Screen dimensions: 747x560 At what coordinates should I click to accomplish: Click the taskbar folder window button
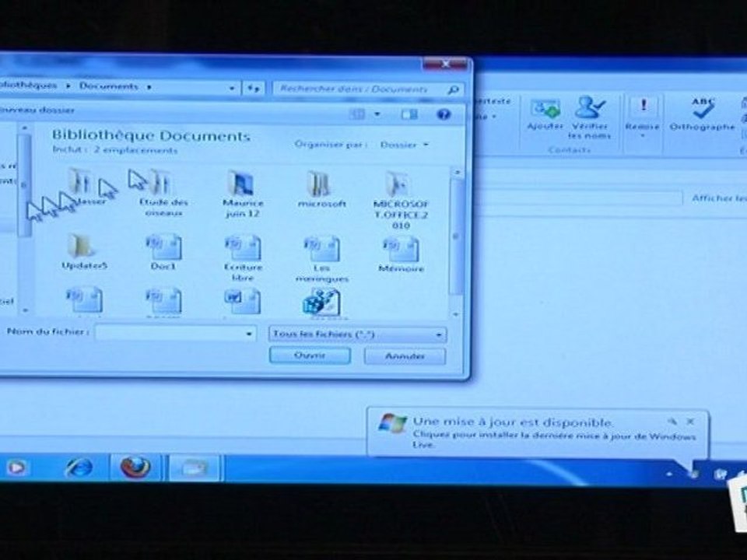coord(194,468)
